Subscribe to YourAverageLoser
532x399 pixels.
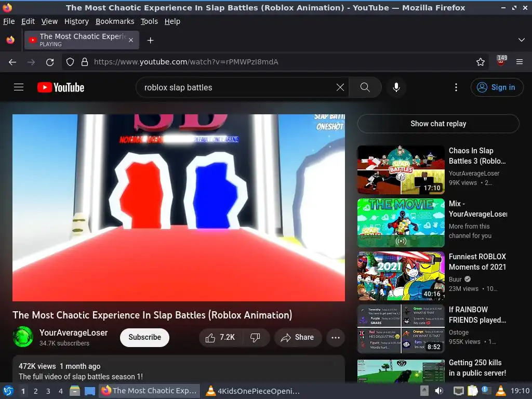144,337
